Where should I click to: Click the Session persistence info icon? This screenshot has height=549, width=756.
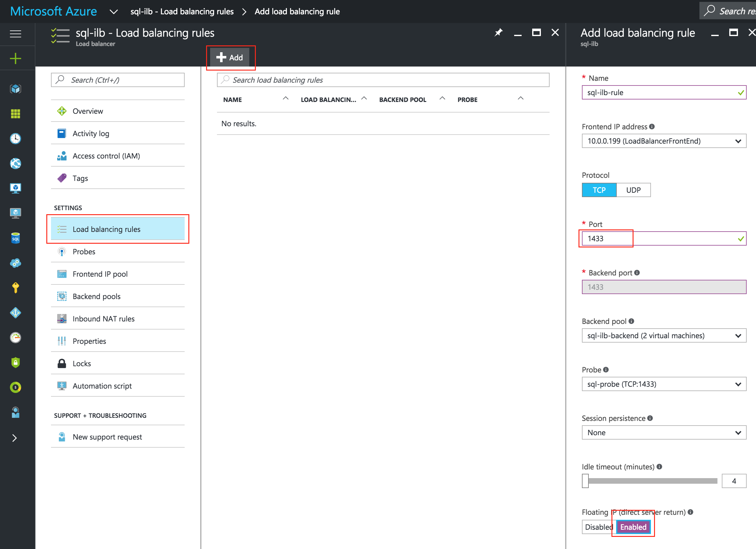coord(650,418)
